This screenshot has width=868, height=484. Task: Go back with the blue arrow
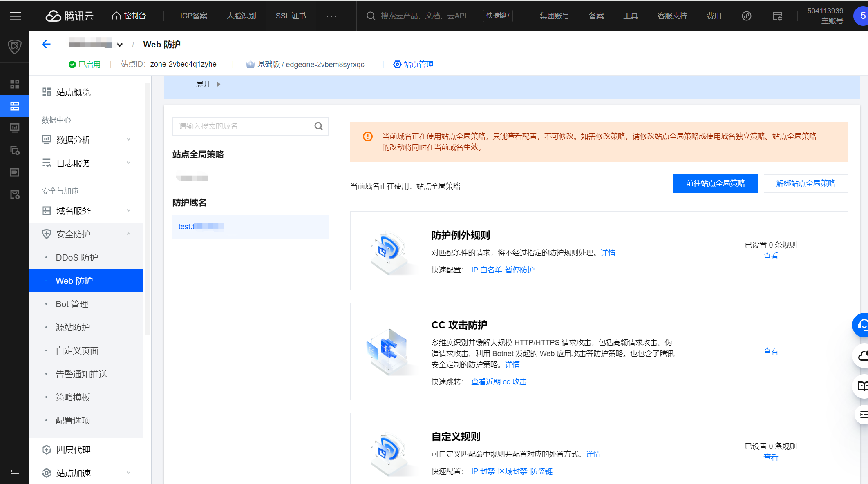pos(46,44)
